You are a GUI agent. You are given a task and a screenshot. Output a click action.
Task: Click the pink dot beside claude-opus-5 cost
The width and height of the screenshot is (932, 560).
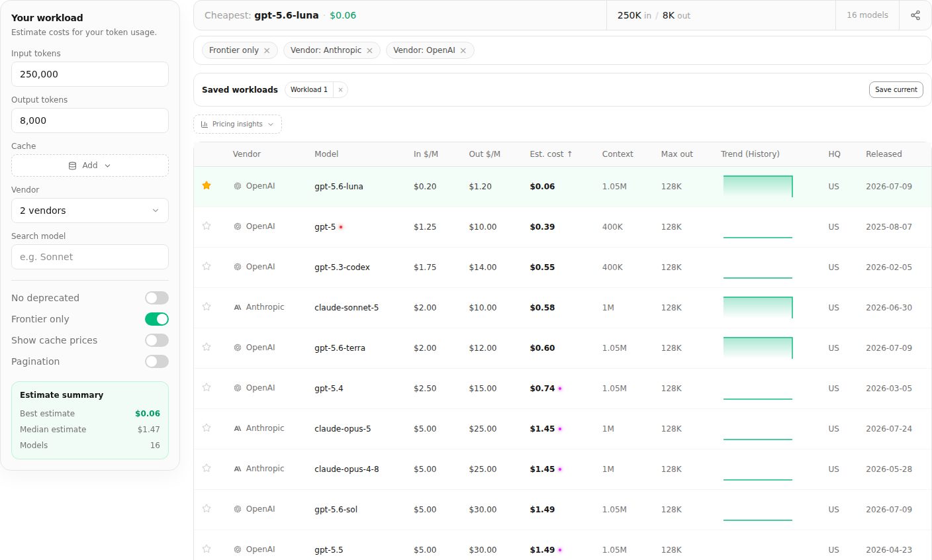(x=560, y=429)
